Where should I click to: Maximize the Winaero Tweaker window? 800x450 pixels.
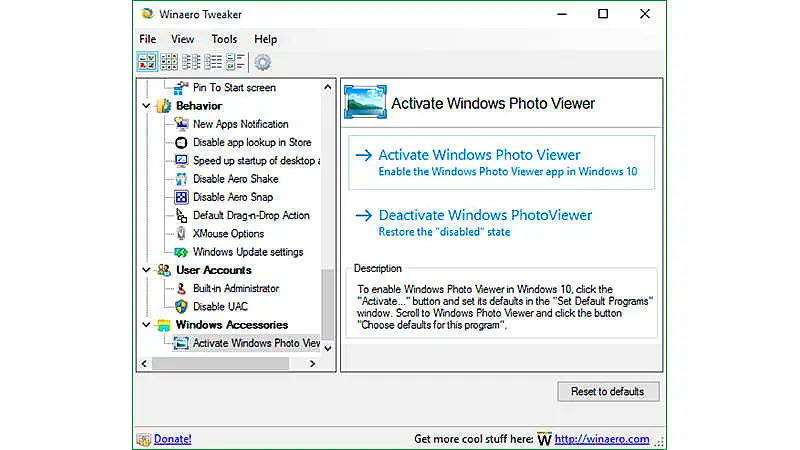pyautogui.click(x=603, y=14)
